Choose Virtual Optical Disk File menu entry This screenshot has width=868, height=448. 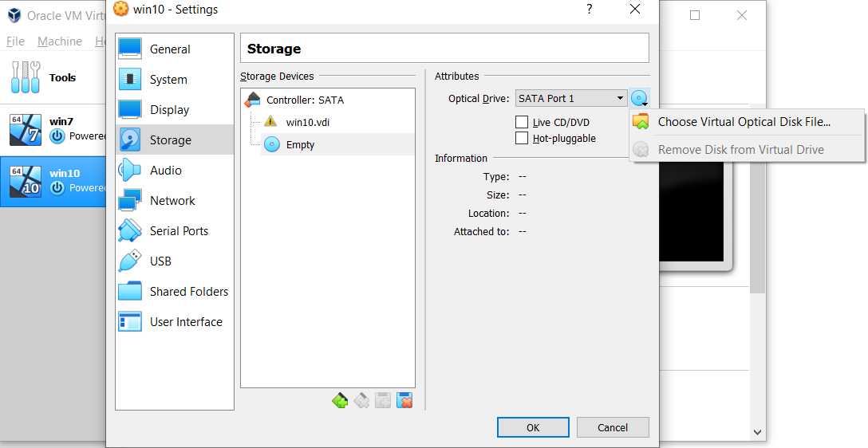pyautogui.click(x=747, y=122)
